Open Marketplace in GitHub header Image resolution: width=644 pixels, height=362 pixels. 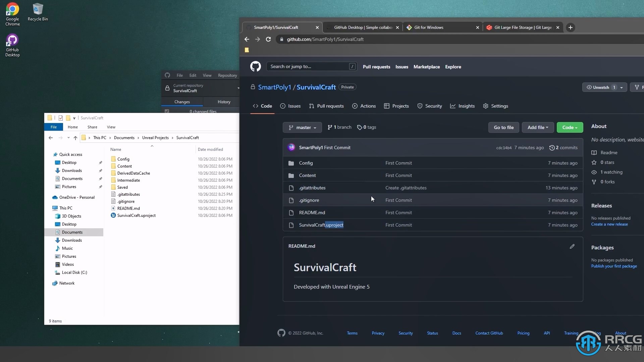pyautogui.click(x=426, y=67)
